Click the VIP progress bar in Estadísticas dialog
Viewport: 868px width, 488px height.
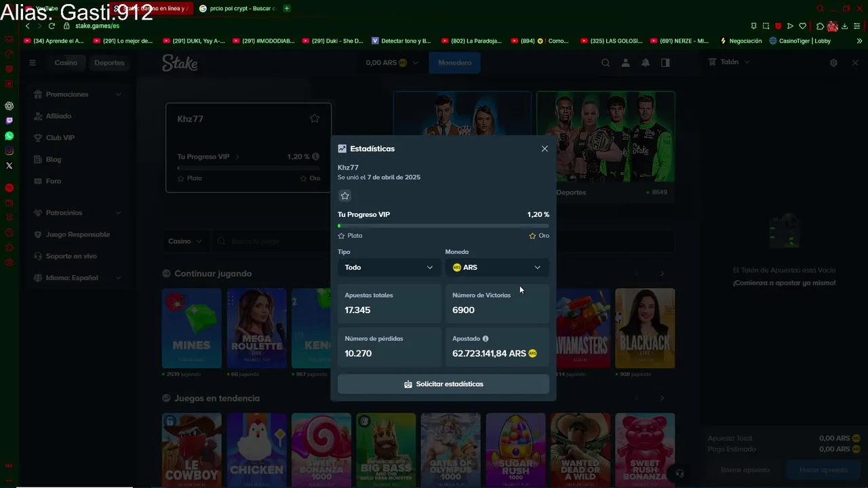(x=443, y=226)
